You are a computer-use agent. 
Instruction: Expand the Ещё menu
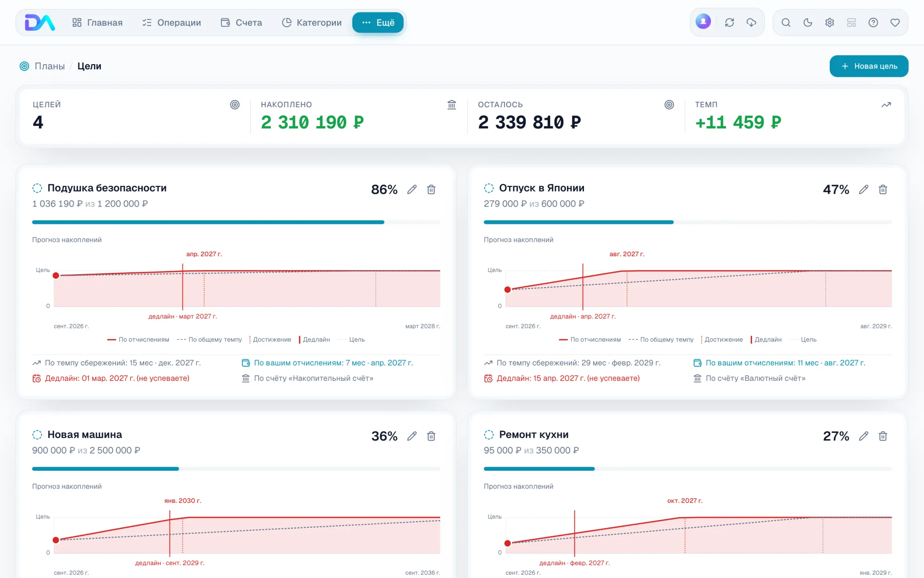tap(378, 23)
